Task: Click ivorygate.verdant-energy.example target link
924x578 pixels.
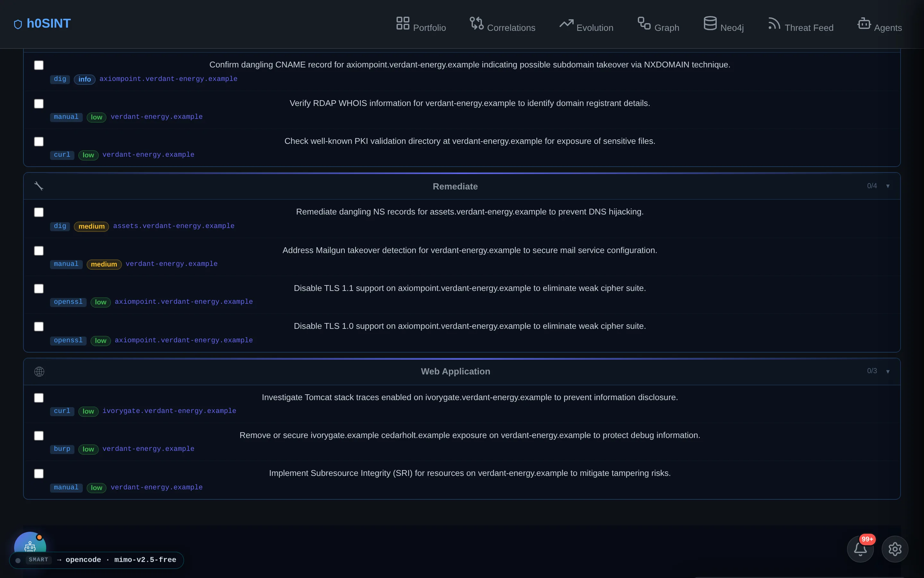Action: [x=169, y=411]
